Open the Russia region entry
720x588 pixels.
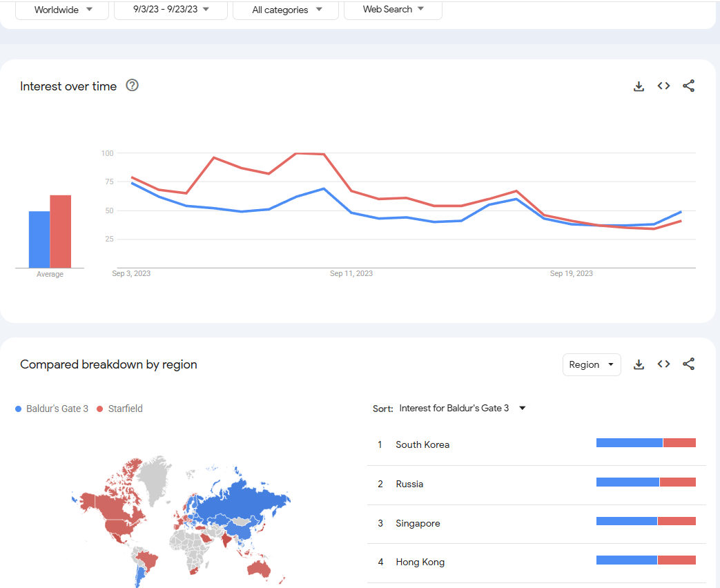click(409, 484)
